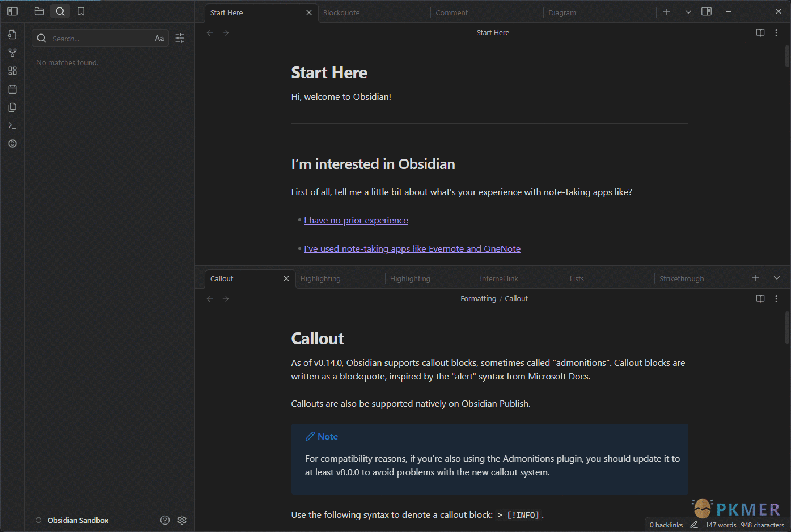The width and height of the screenshot is (791, 532).
Task: Click 147 words count in status bar
Action: (x=721, y=525)
